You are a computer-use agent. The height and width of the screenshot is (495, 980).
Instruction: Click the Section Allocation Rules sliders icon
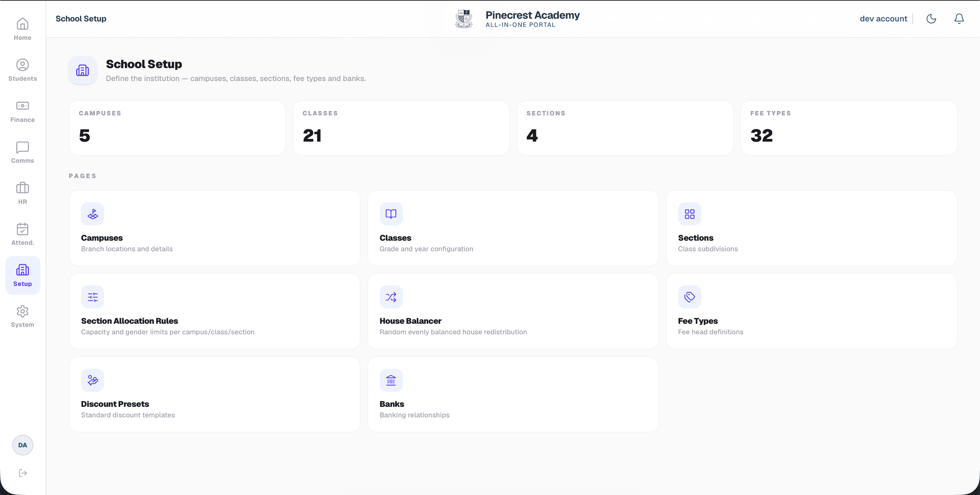tap(93, 297)
